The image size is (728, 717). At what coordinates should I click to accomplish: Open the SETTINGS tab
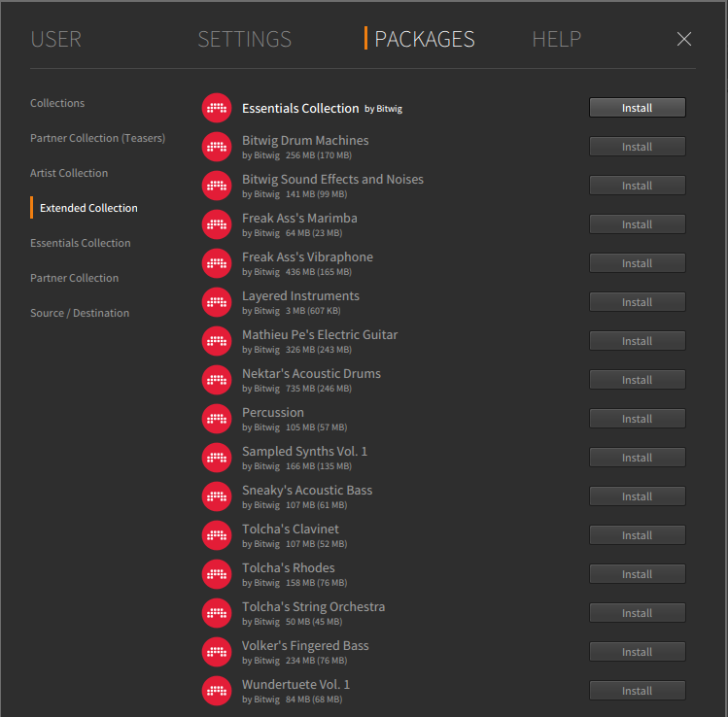click(x=245, y=39)
